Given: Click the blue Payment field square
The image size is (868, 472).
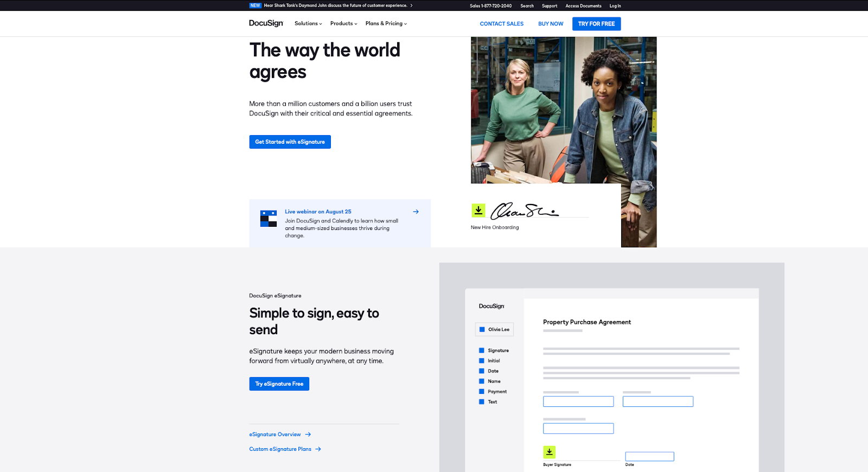Looking at the screenshot, I should click(481, 392).
